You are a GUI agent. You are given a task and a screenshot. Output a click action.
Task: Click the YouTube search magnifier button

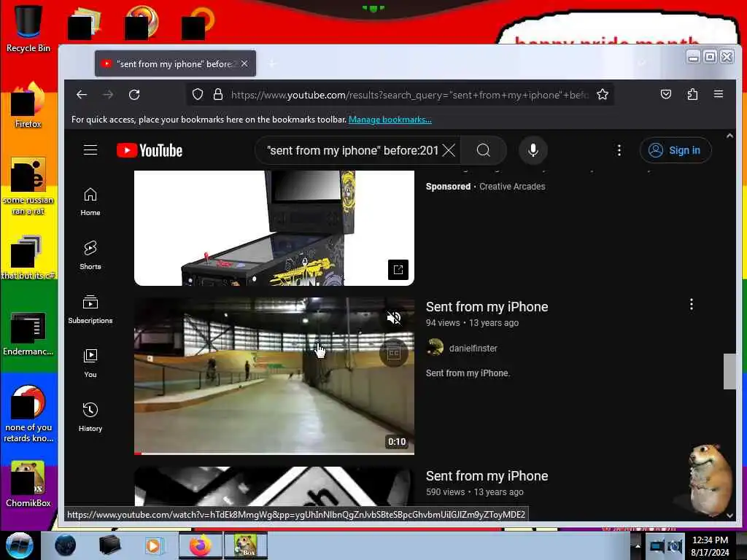point(484,150)
